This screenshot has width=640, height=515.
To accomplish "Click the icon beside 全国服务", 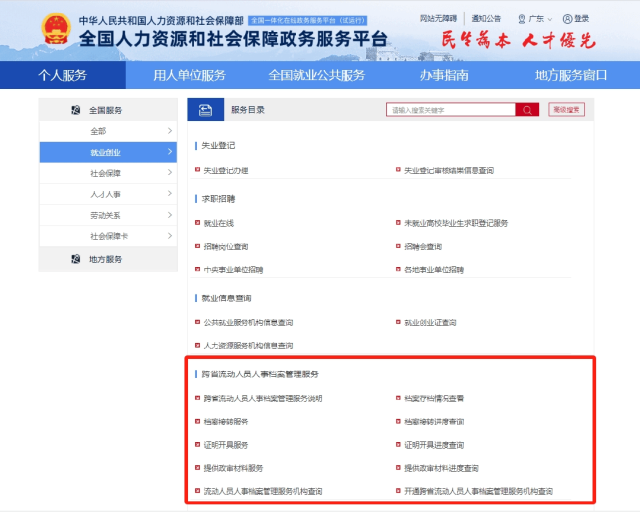I will coord(76,110).
